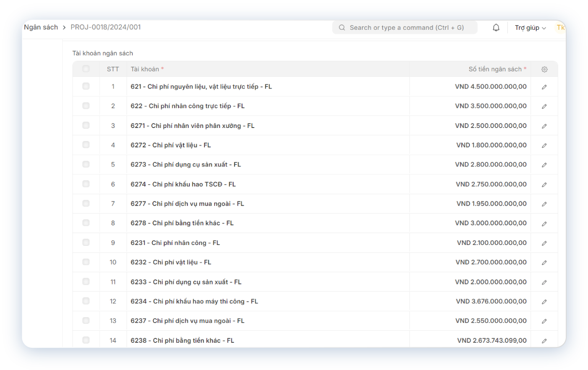The image size is (588, 370).
Task: Click pencil icon for 6231 nhân công
Action: (544, 243)
